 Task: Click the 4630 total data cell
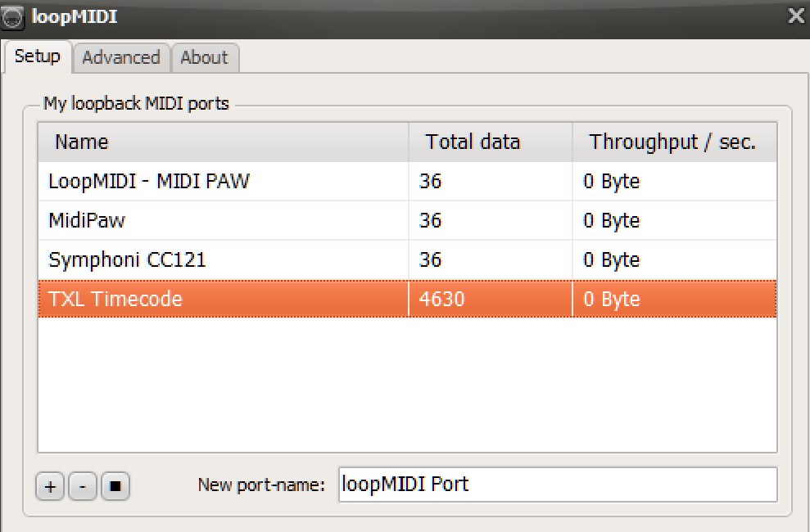click(442, 299)
